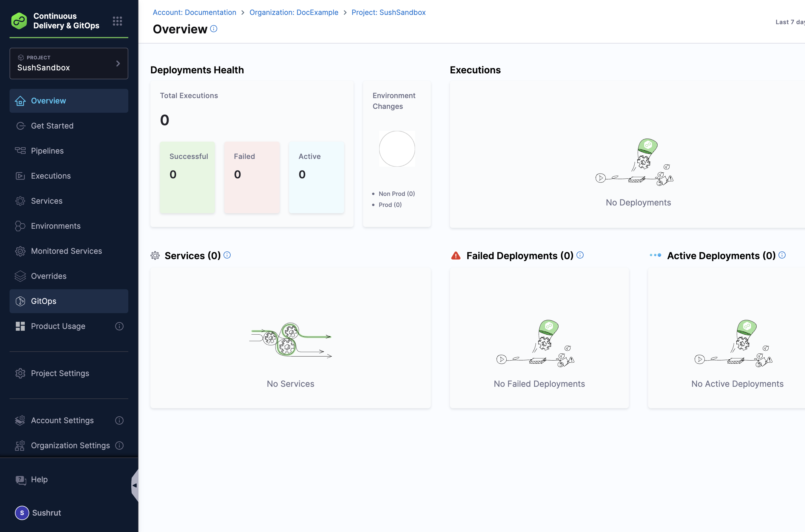Go to Get Started in sidebar
This screenshot has height=532, width=805.
69,126
